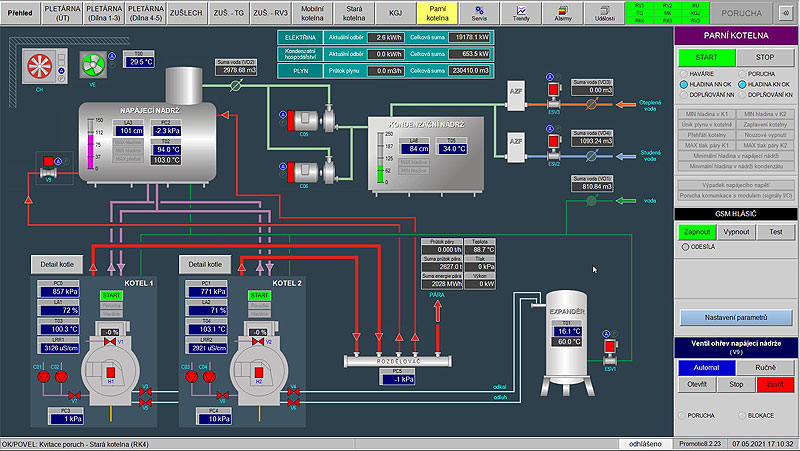
Task: Click the flow meter on Studená voda line
Action: [x=591, y=156]
